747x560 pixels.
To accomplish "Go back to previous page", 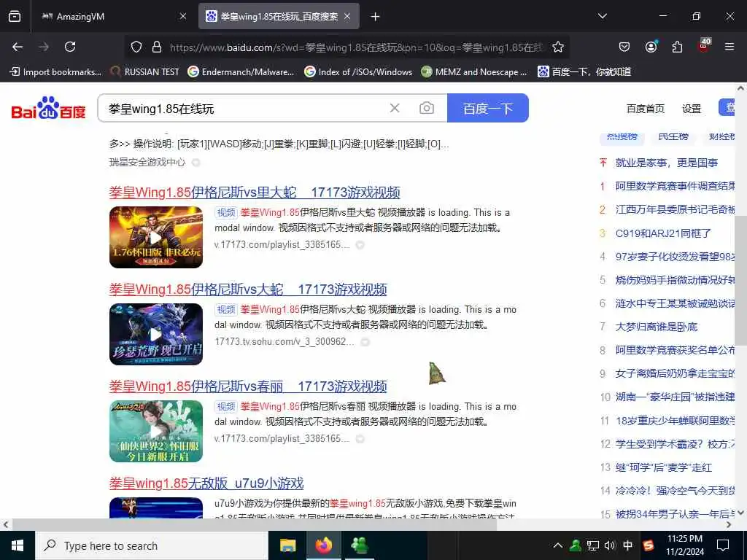I will pos(18,47).
